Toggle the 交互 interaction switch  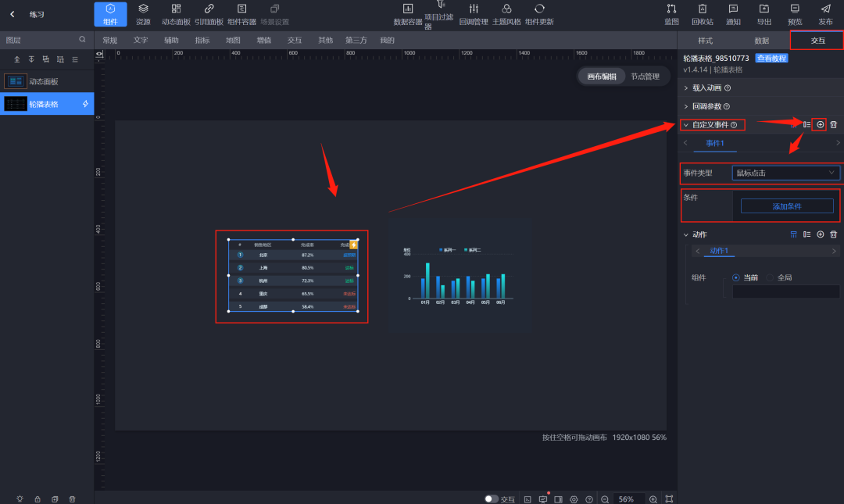[491, 499]
